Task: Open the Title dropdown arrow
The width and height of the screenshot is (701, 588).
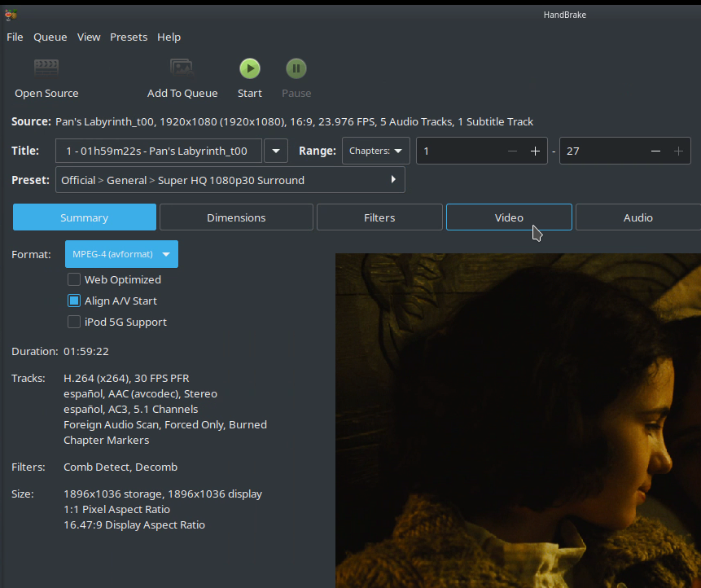Action: 276,151
